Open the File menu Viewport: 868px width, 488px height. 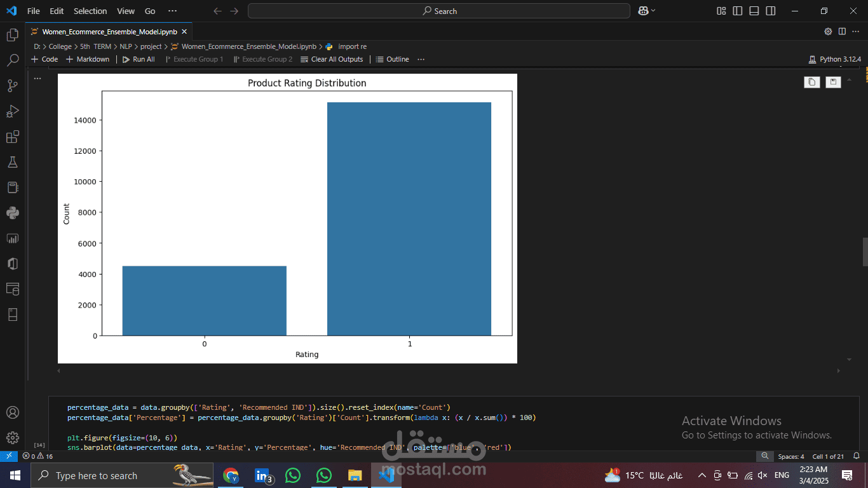pos(34,11)
